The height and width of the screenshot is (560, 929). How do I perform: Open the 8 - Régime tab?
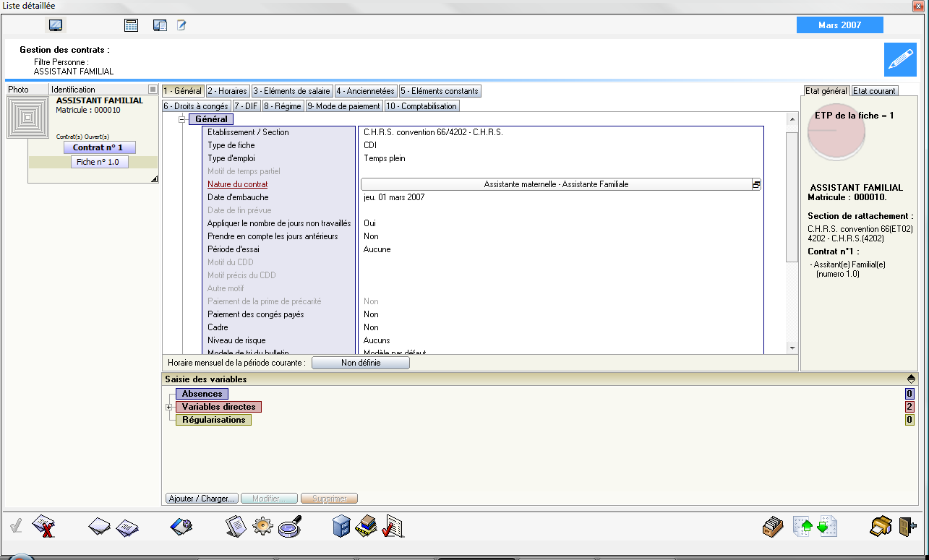point(283,105)
